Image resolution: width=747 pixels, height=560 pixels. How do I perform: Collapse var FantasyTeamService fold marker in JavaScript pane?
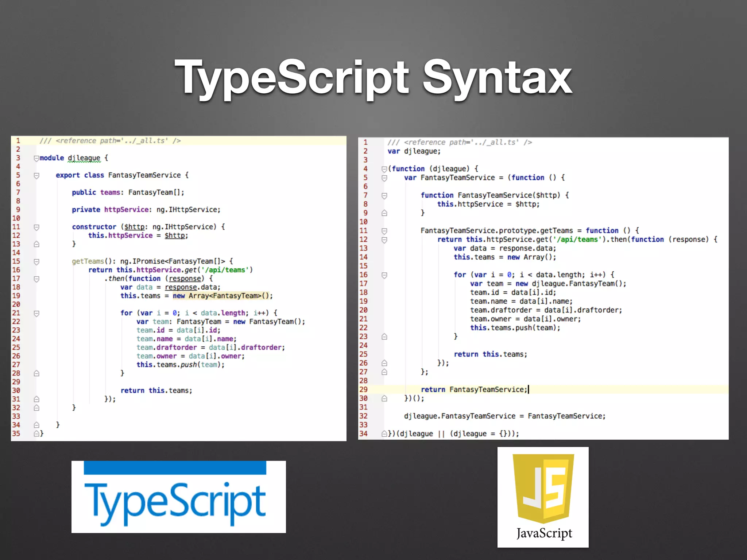(384, 178)
